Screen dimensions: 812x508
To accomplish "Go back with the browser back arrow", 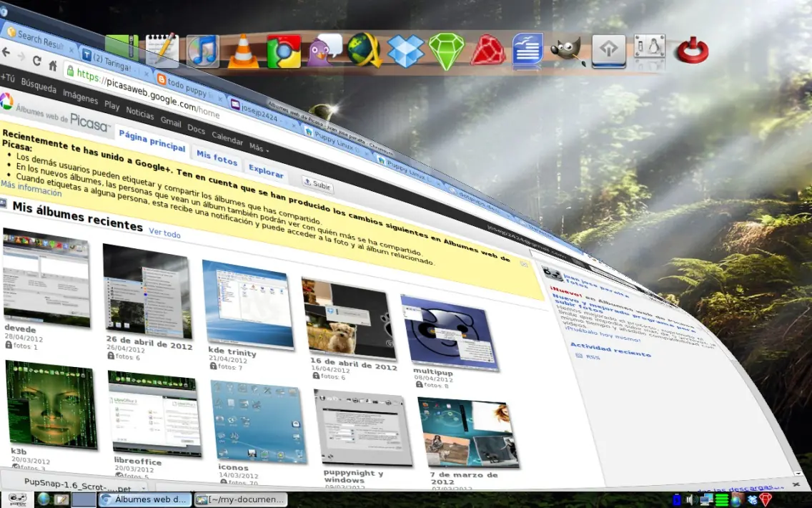I will click(x=6, y=52).
